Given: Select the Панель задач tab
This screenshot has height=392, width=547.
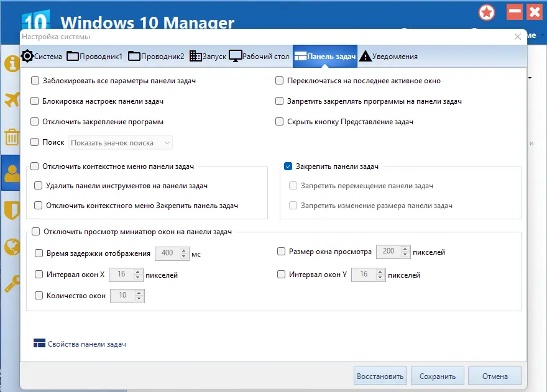Looking at the screenshot, I should point(325,56).
